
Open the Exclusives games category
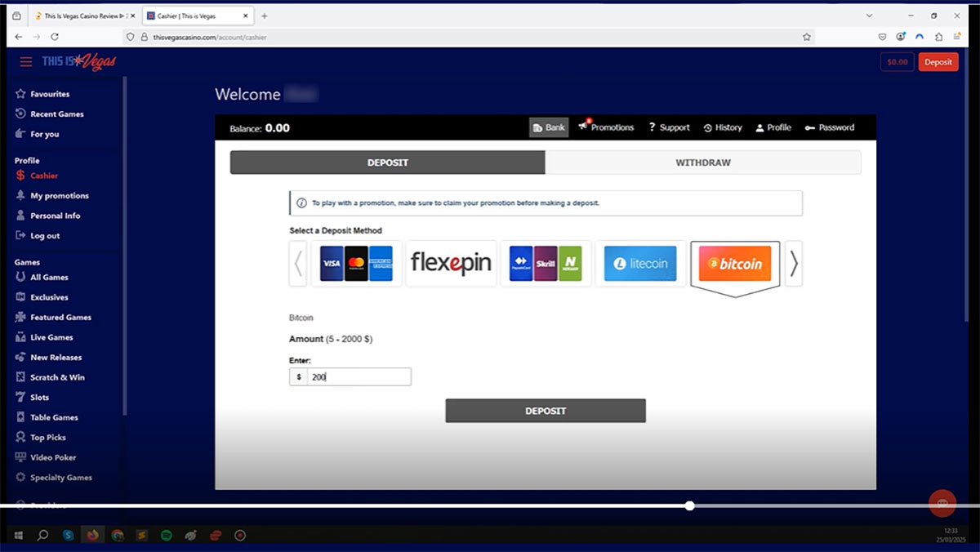(x=49, y=297)
